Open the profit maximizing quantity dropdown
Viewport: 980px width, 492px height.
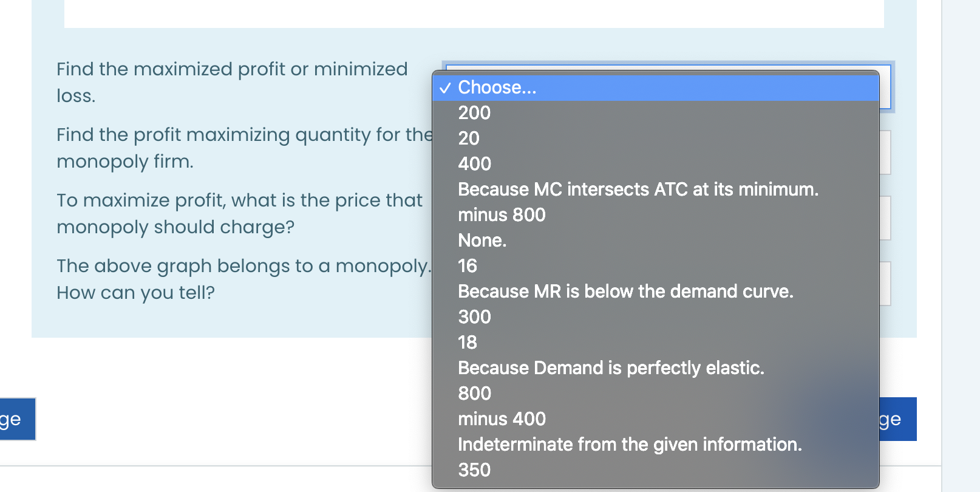pos(885,152)
